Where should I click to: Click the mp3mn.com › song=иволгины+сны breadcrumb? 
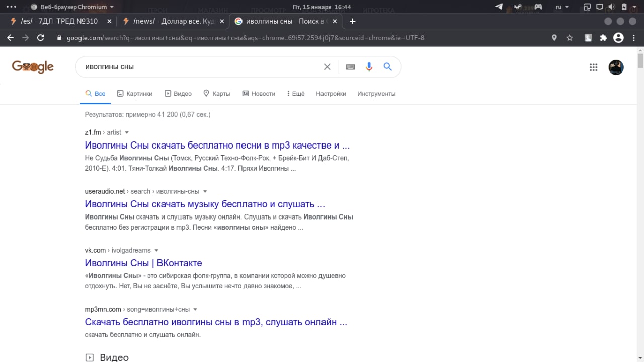(137, 309)
